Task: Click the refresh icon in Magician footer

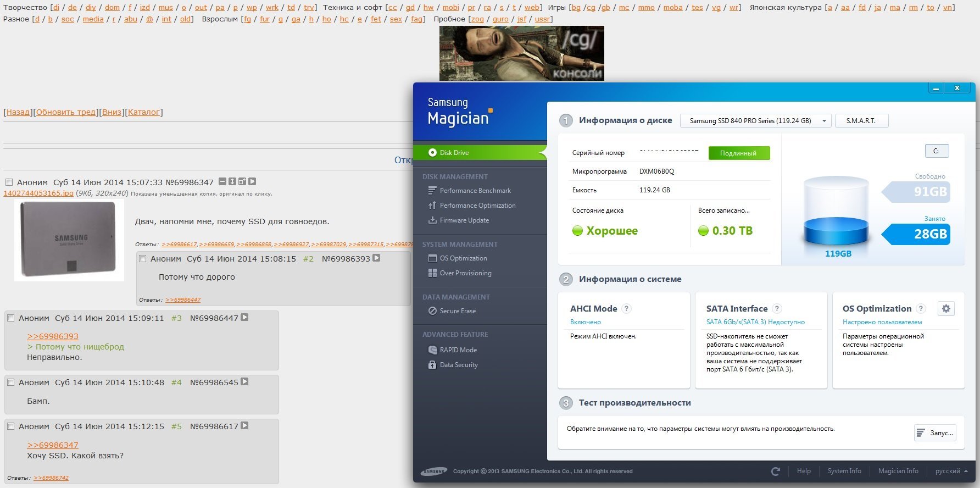Action: click(x=776, y=472)
